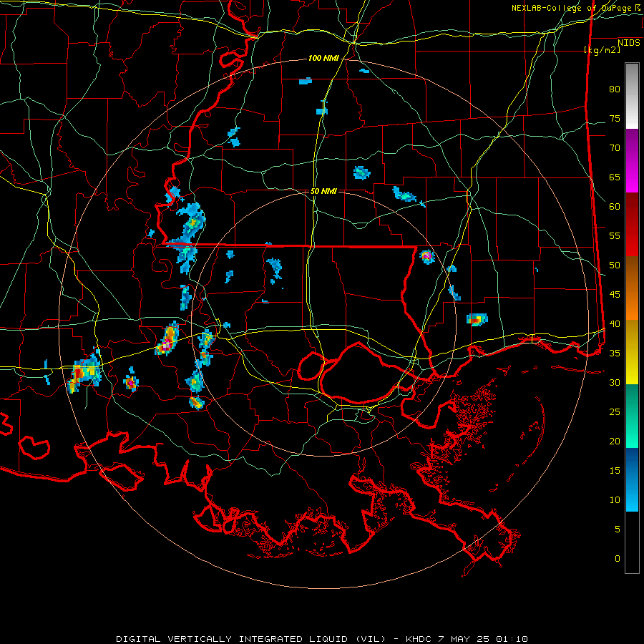
Task: Pick the bright yellow legend segment
Action: (x=632, y=373)
